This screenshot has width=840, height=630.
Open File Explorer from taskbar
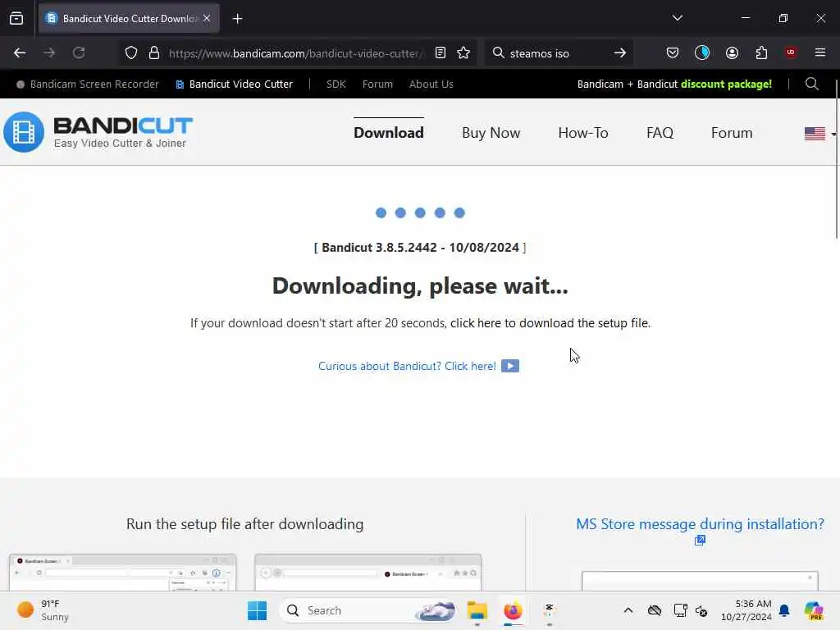pyautogui.click(x=477, y=610)
